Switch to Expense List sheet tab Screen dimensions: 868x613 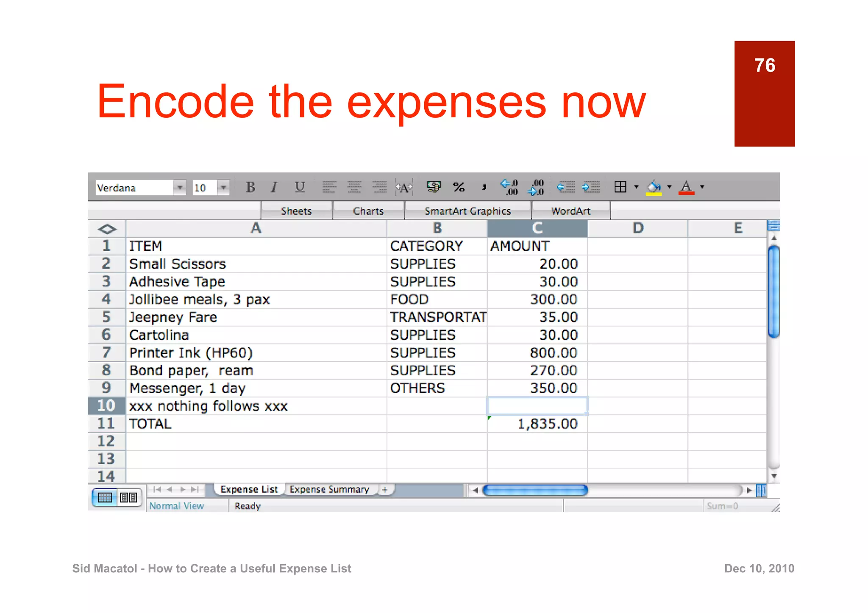(249, 489)
